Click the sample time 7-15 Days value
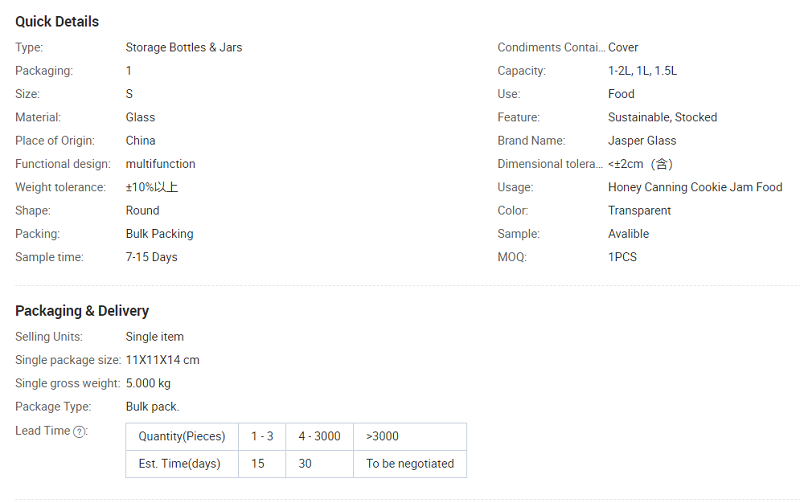This screenshot has height=503, width=800. pyautogui.click(x=151, y=257)
